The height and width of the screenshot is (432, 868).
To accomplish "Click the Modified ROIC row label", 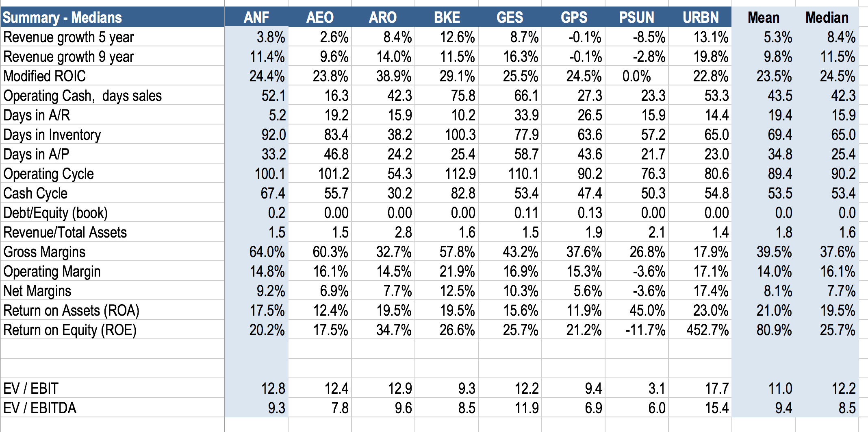I will coord(45,76).
